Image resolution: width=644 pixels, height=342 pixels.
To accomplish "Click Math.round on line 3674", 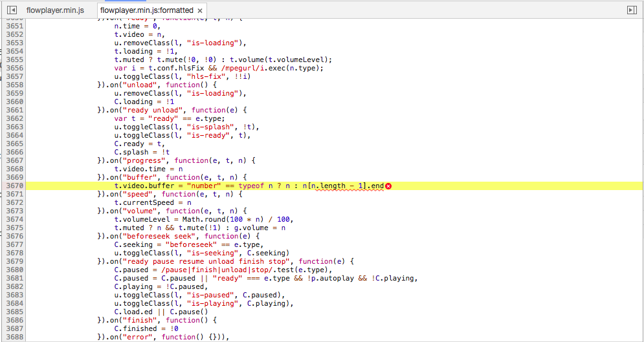I will tap(205, 219).
